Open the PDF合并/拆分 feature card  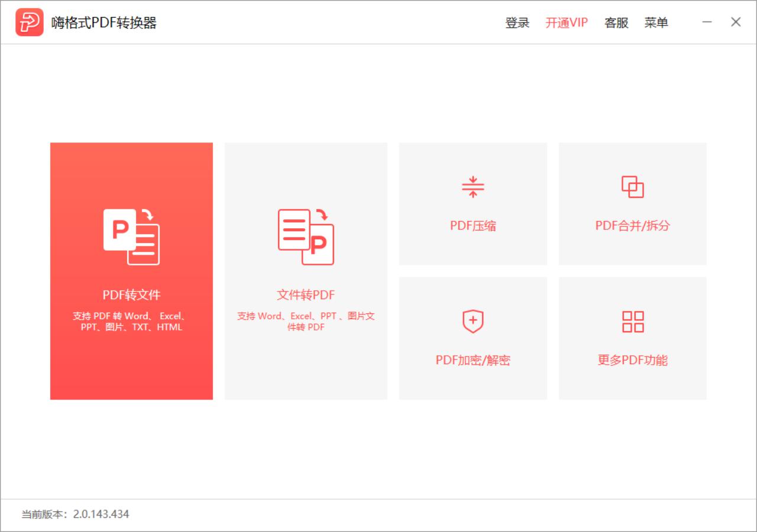coord(632,203)
